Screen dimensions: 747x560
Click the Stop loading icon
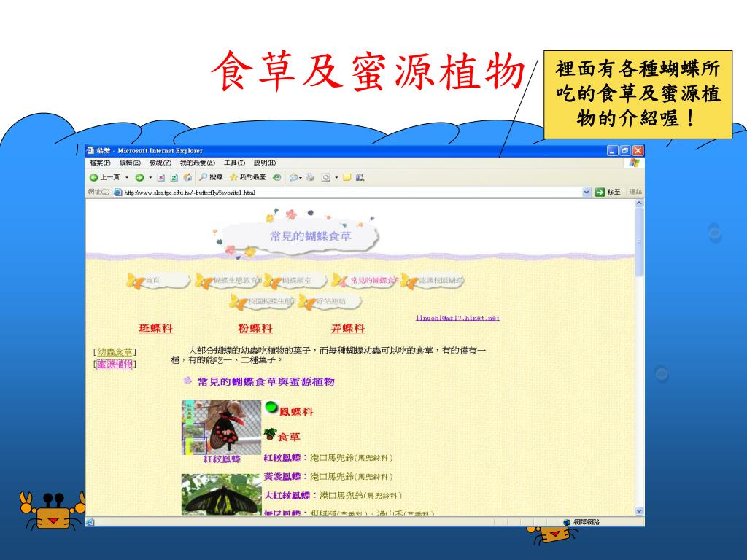(161, 178)
